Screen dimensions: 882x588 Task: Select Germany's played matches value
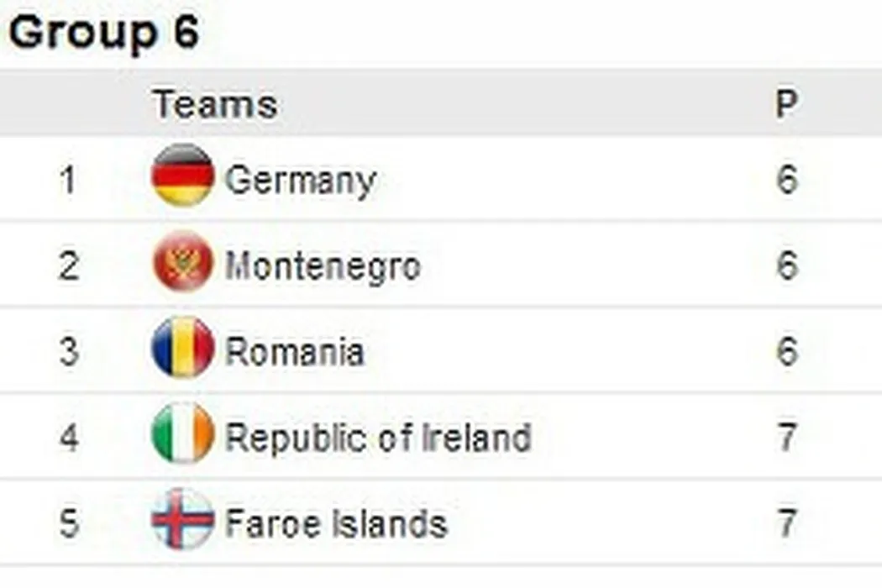point(786,180)
